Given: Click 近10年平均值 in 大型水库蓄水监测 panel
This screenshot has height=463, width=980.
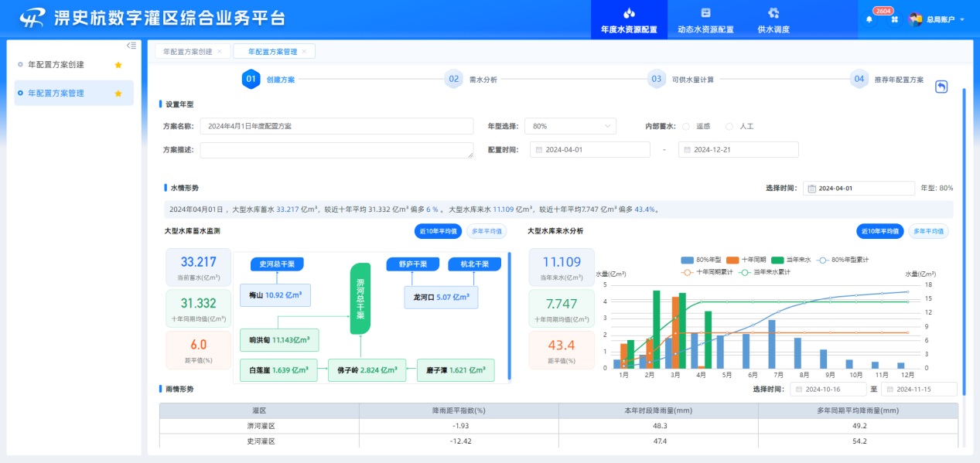Looking at the screenshot, I should click(439, 231).
